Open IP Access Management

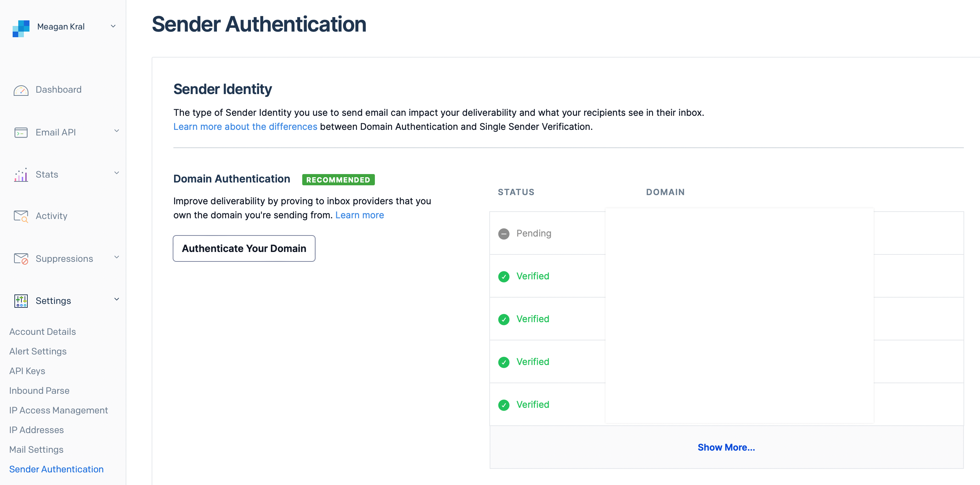click(x=59, y=410)
